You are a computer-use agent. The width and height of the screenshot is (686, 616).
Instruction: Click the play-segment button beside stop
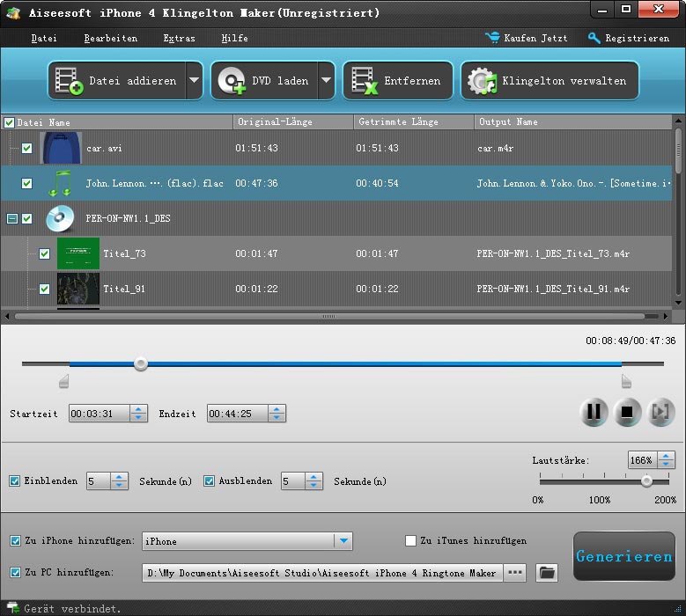coord(660,412)
